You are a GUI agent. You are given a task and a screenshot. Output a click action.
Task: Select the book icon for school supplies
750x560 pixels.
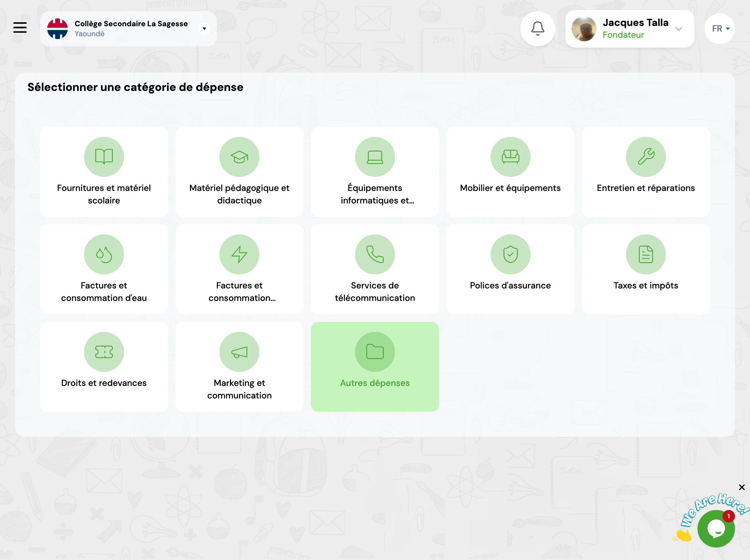coord(104,157)
